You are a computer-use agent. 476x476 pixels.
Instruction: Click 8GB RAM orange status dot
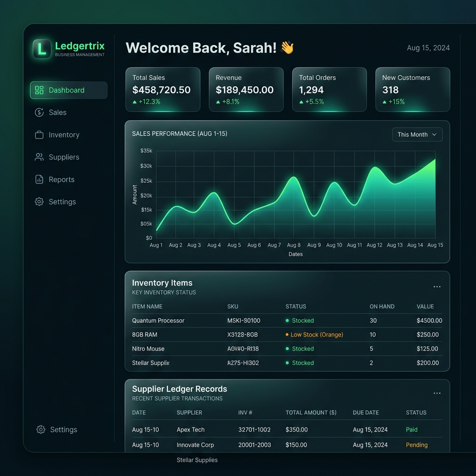pos(287,335)
